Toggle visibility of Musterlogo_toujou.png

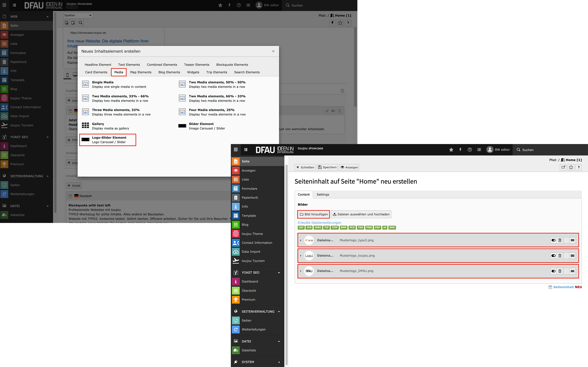point(554,256)
